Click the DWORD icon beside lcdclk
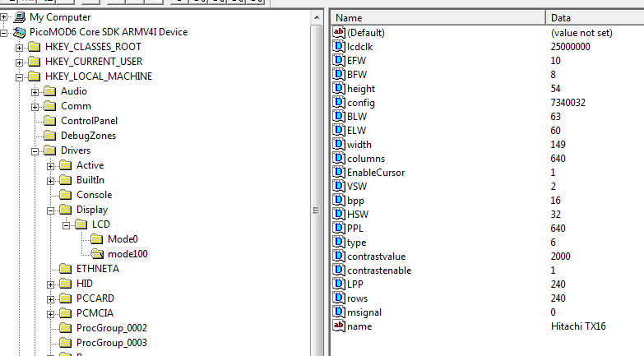644x356 pixels. point(338,47)
